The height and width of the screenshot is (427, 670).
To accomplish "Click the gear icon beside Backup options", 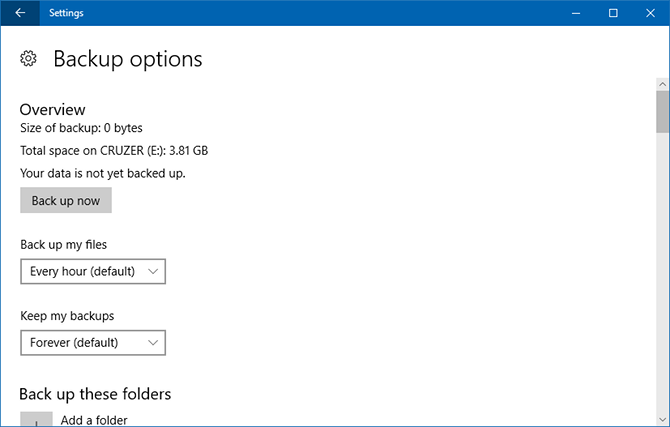I will [x=29, y=59].
